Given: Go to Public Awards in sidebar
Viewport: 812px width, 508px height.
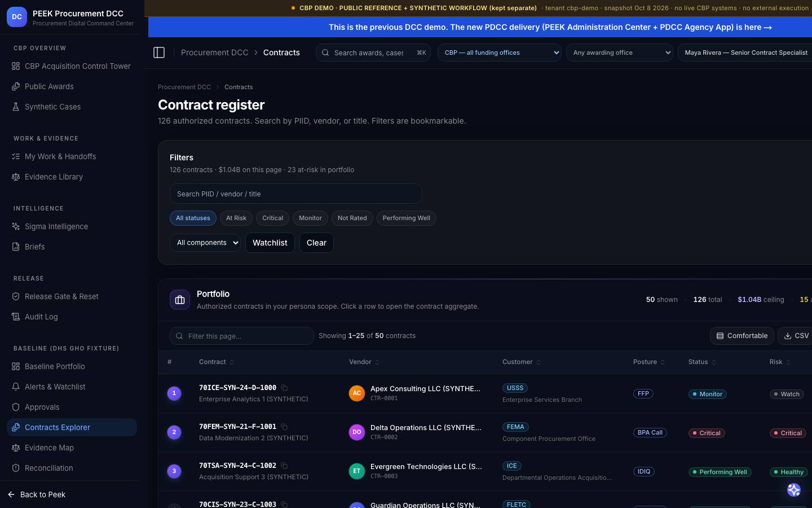Looking at the screenshot, I should (x=72, y=86).
